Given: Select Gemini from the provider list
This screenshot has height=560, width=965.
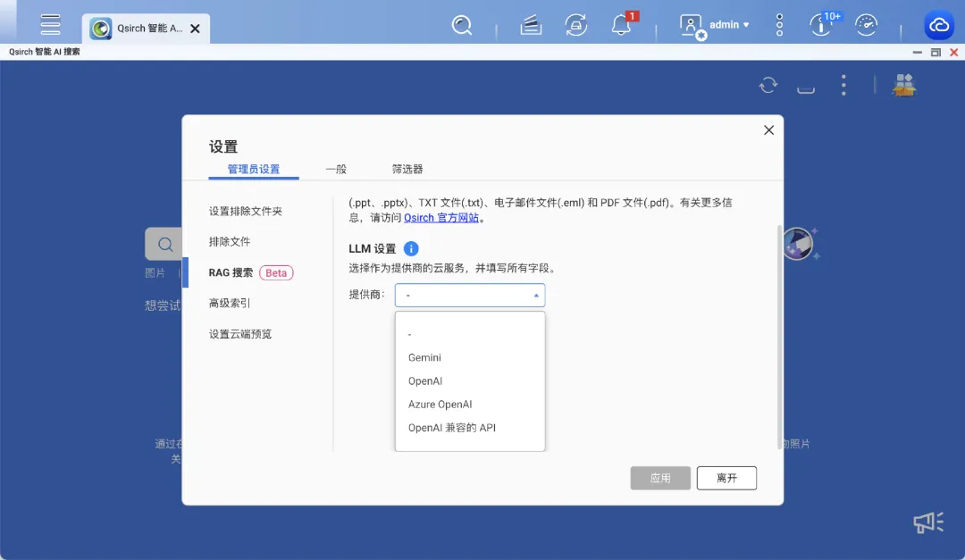Looking at the screenshot, I should point(425,357).
